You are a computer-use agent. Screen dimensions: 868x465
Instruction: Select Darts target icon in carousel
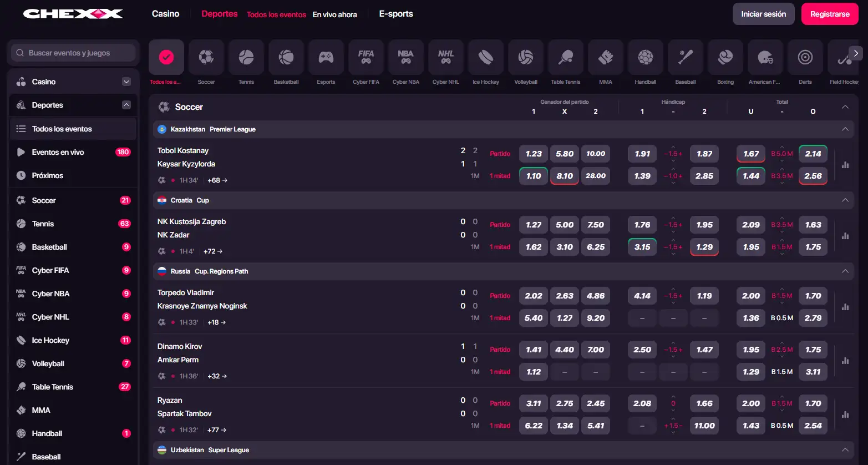pyautogui.click(x=805, y=57)
